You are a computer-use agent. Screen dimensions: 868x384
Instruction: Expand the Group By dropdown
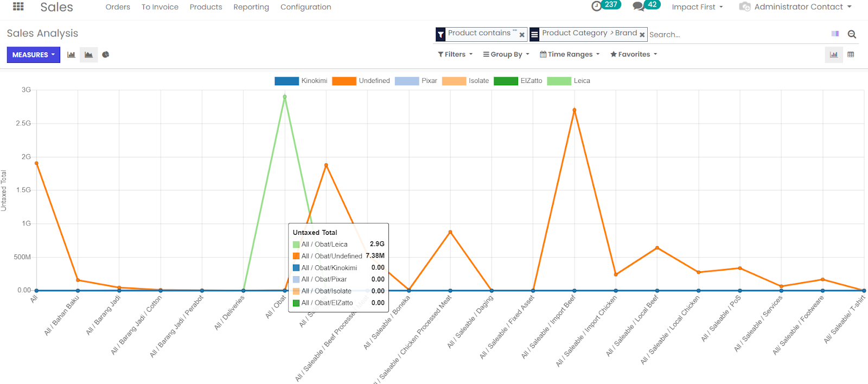pyautogui.click(x=506, y=54)
